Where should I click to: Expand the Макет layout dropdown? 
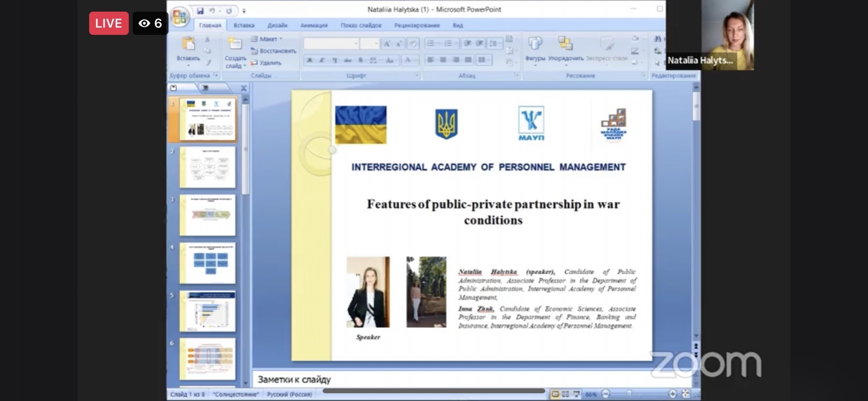tap(268, 39)
